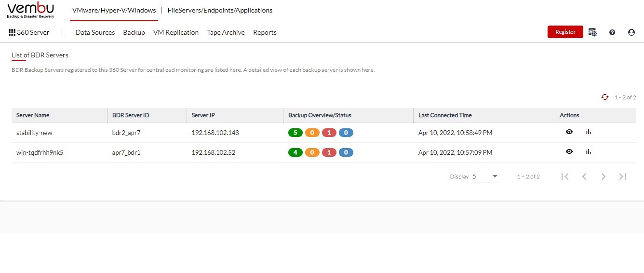This screenshot has width=644, height=273.
Task: Click orange badge for stability-new
Action: [x=312, y=133]
